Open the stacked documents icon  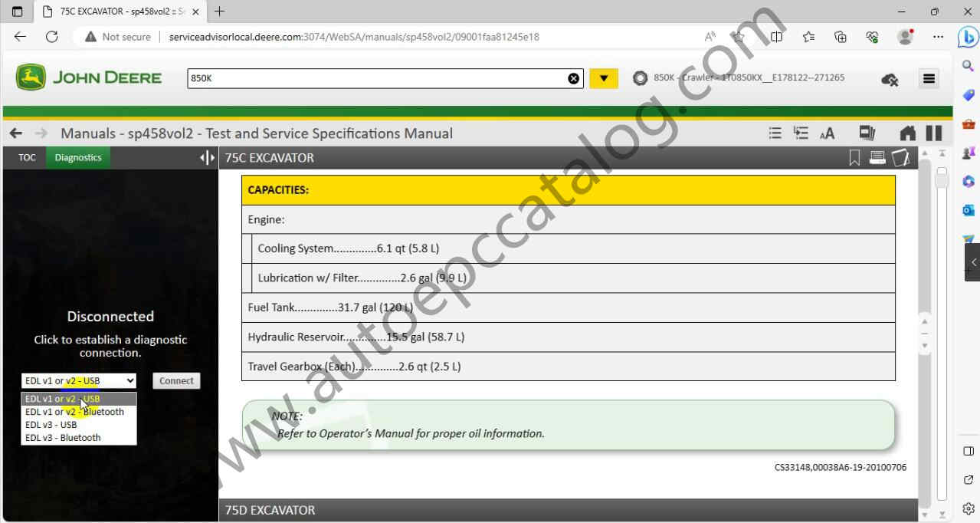[x=867, y=133]
